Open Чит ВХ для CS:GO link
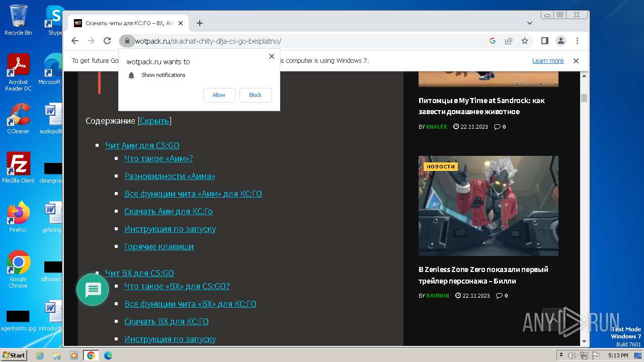Screen dimensions: 644x362 click(139, 273)
